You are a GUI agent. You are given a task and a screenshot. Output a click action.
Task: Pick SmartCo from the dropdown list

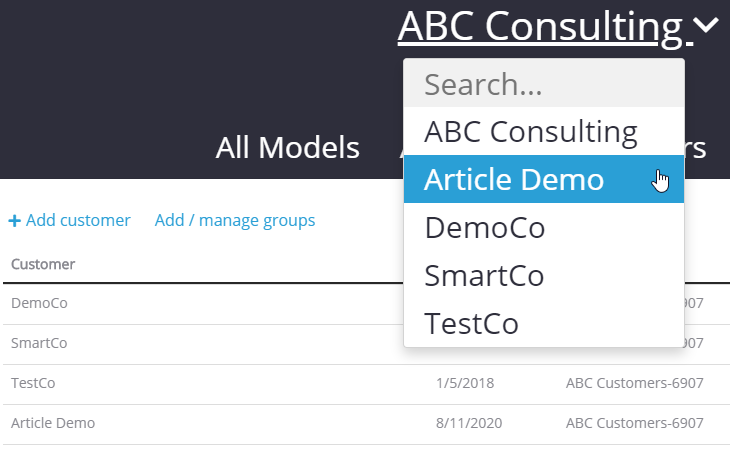544,275
